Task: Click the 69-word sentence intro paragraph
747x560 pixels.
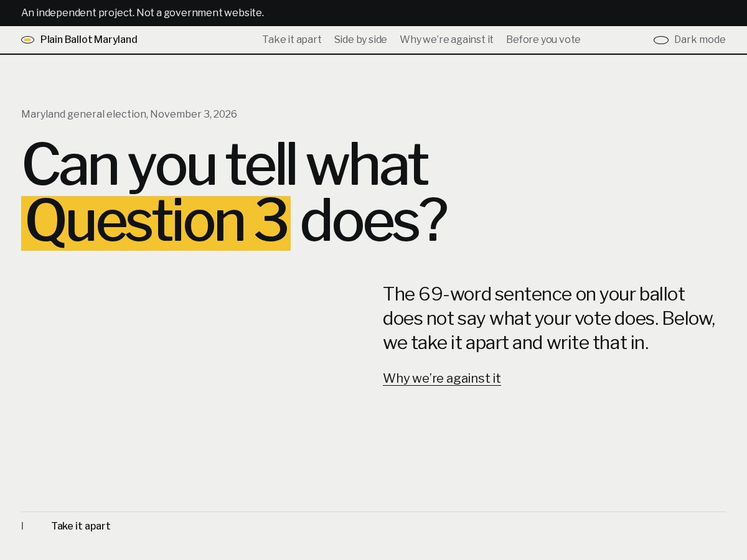Action: pos(549,318)
